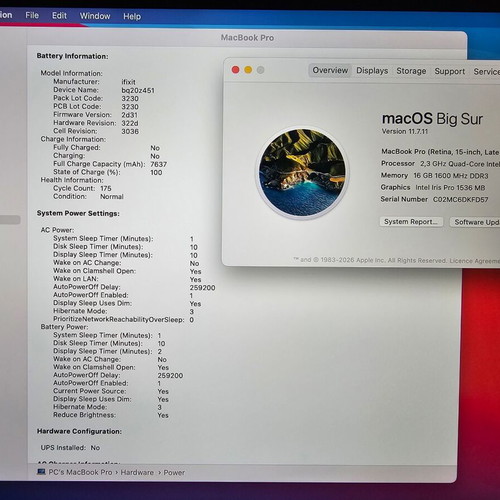Click the Hardware Revision value 322d

coord(130,123)
